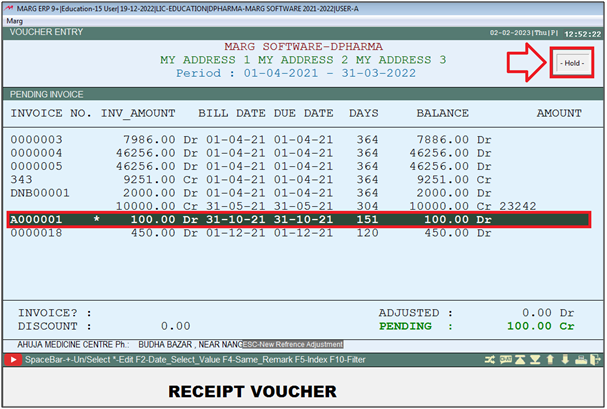The width and height of the screenshot is (607, 409).
Task: Click the date 02-02-2023 in header
Action: tap(510, 33)
